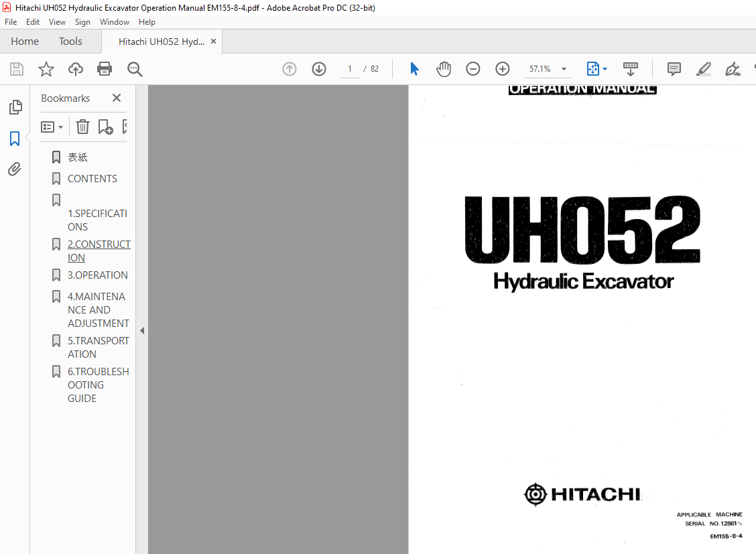This screenshot has width=756, height=554.
Task: Open the zoom level dropdown arrow
Action: click(x=564, y=69)
